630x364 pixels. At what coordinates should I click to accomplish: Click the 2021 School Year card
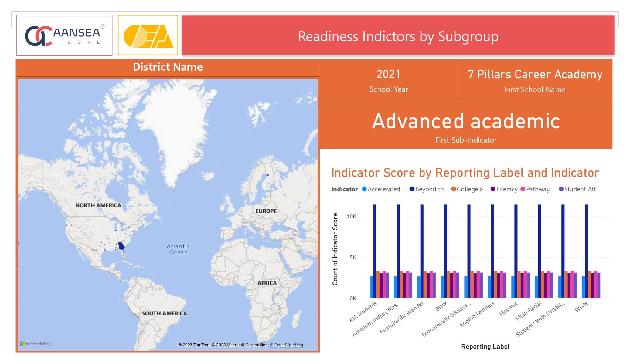click(x=389, y=79)
